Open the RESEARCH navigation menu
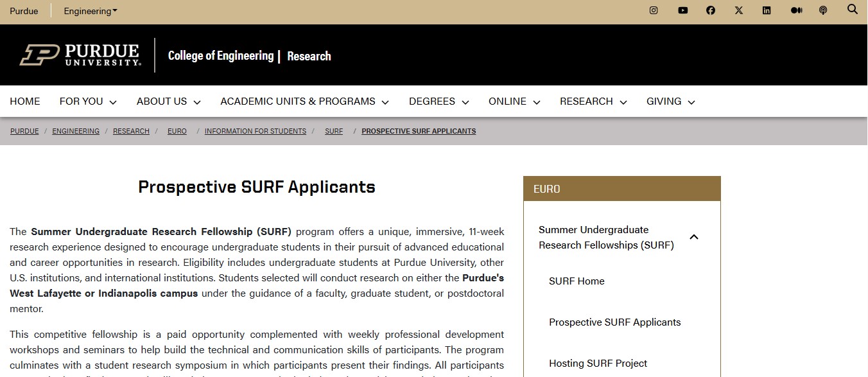 click(593, 101)
